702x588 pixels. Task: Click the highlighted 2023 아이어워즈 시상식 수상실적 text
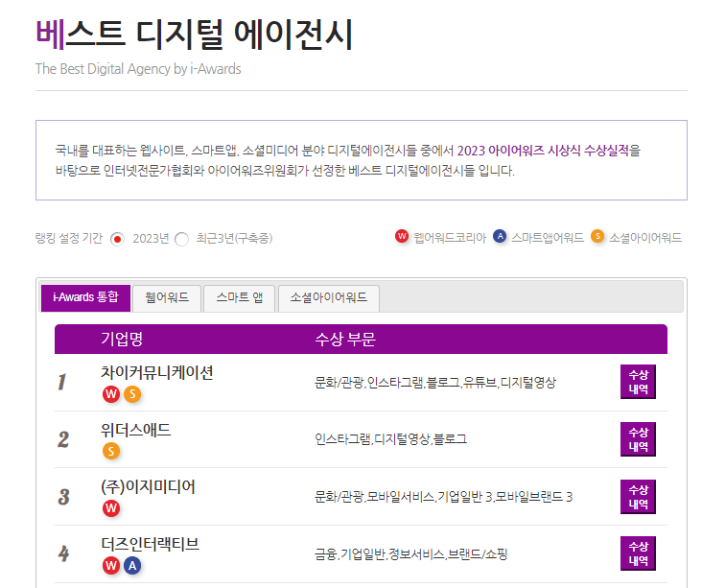coord(543,151)
